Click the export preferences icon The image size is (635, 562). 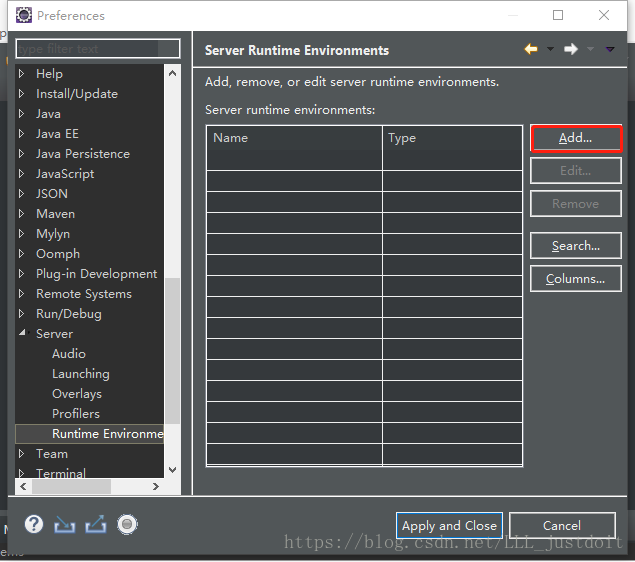pyautogui.click(x=96, y=524)
